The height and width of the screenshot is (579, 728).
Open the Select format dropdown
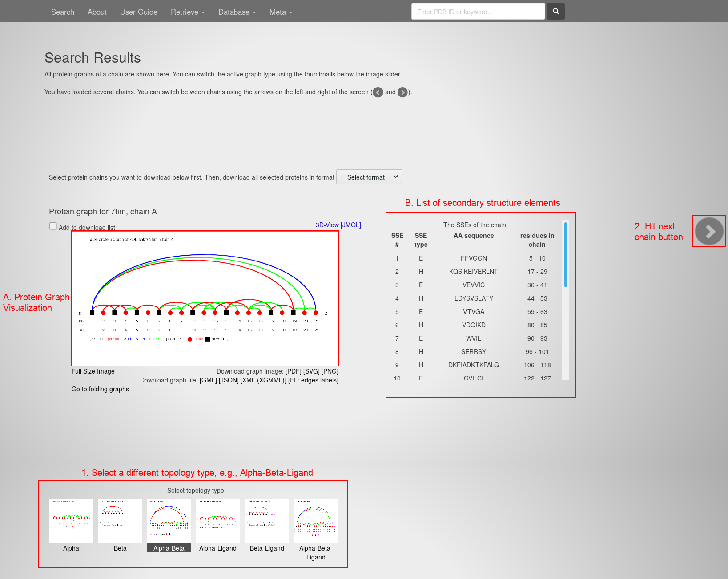[369, 177]
